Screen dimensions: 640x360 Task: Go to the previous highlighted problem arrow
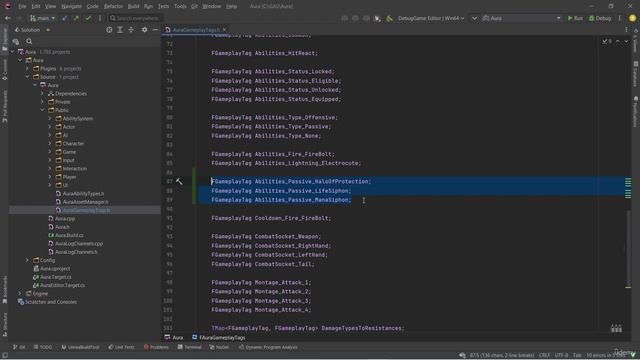[618, 41]
